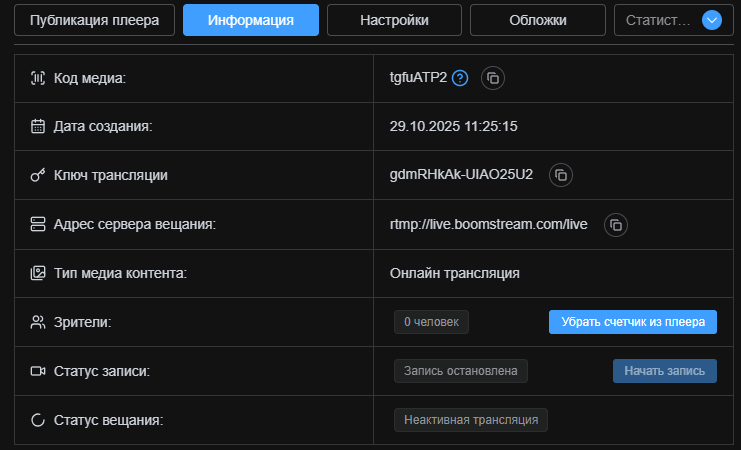This screenshot has width=741, height=450.
Task: Click the Статус записи: label
Action: [x=102, y=371]
